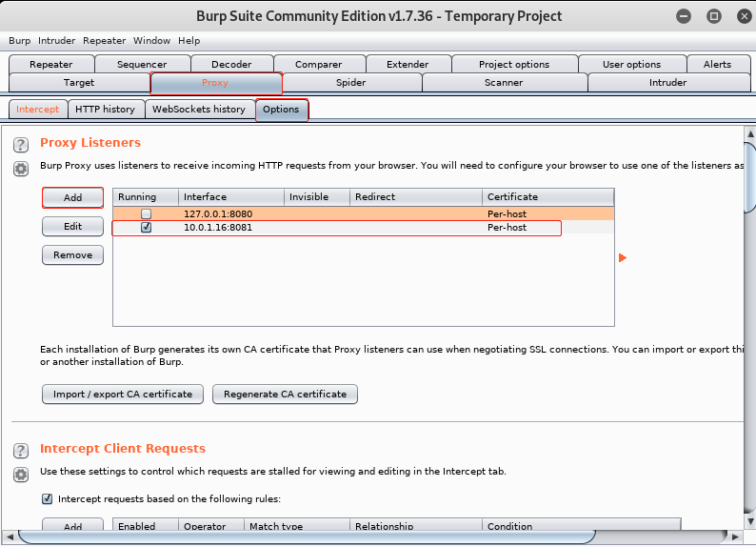Switch to the HTTP history tab
Image resolution: width=756 pixels, height=547 pixels.
105,109
